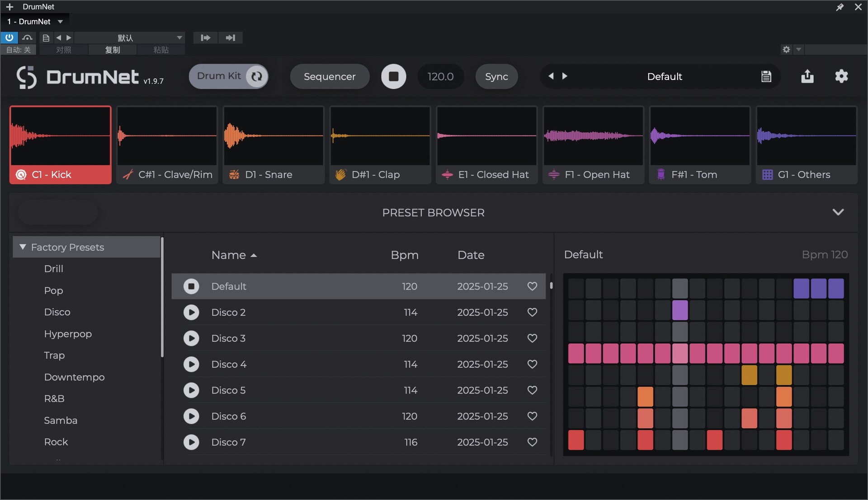Viewport: 868px width, 500px height.
Task: Click the export share icon
Action: click(x=807, y=76)
